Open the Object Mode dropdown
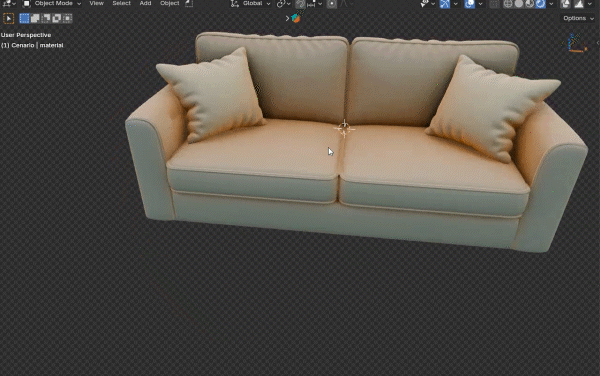The image size is (600, 376). pos(53,3)
